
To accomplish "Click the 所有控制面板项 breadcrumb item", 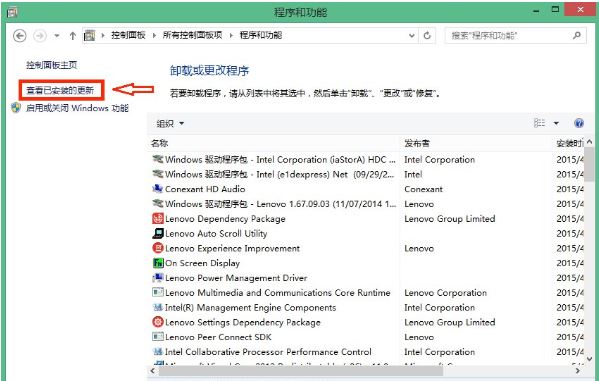I will coord(192,36).
